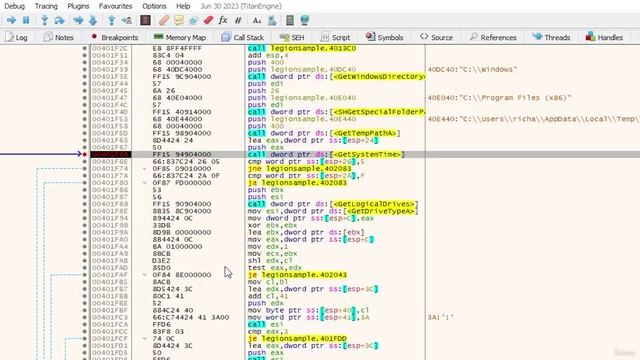This screenshot has width=640, height=360.
Task: Open the Options menu
Action: [x=154, y=6]
